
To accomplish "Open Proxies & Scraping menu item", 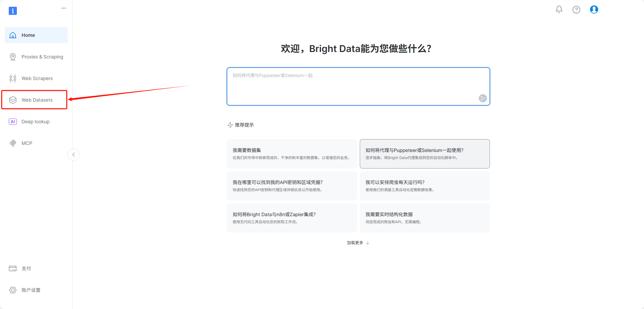I will click(x=36, y=57).
